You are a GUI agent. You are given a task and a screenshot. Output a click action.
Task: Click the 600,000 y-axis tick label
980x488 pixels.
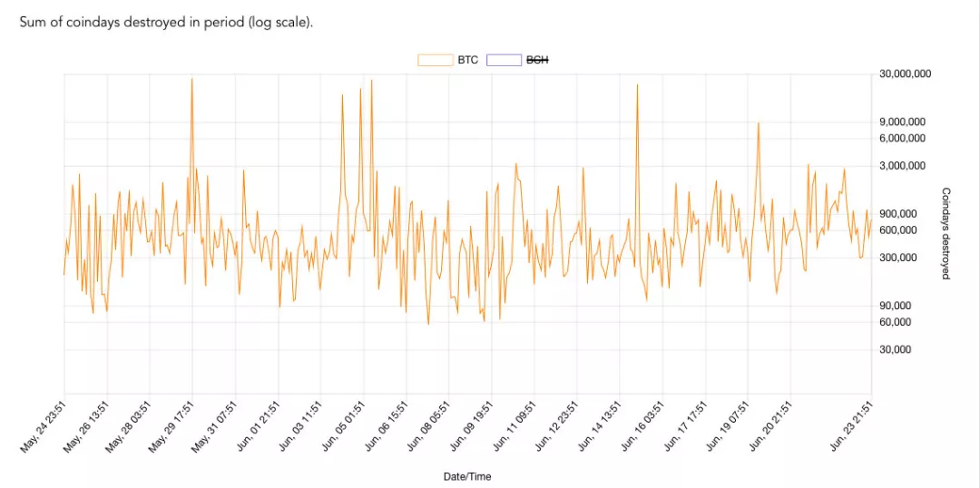[898, 230]
